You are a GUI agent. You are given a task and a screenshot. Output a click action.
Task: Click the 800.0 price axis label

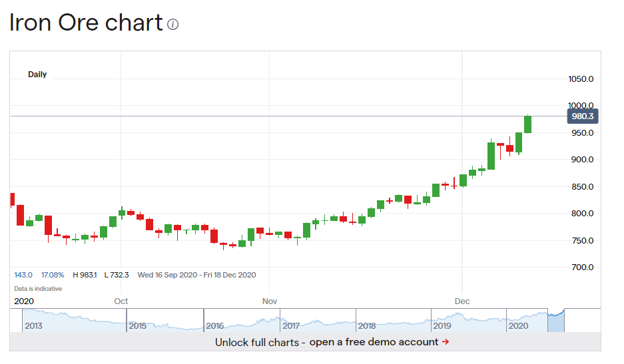pyautogui.click(x=582, y=213)
